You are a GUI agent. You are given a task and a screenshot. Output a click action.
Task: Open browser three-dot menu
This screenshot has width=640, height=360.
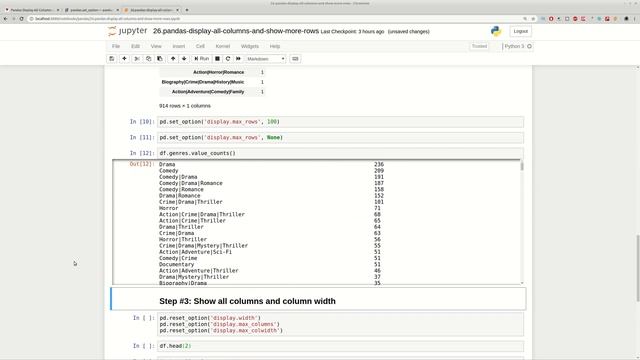[635, 19]
